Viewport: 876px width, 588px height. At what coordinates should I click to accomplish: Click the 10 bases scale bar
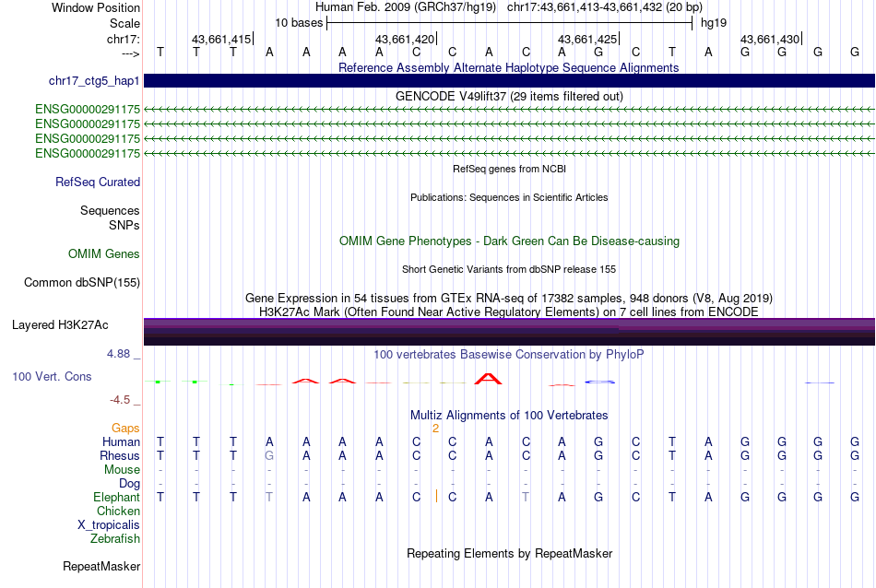coord(510,23)
